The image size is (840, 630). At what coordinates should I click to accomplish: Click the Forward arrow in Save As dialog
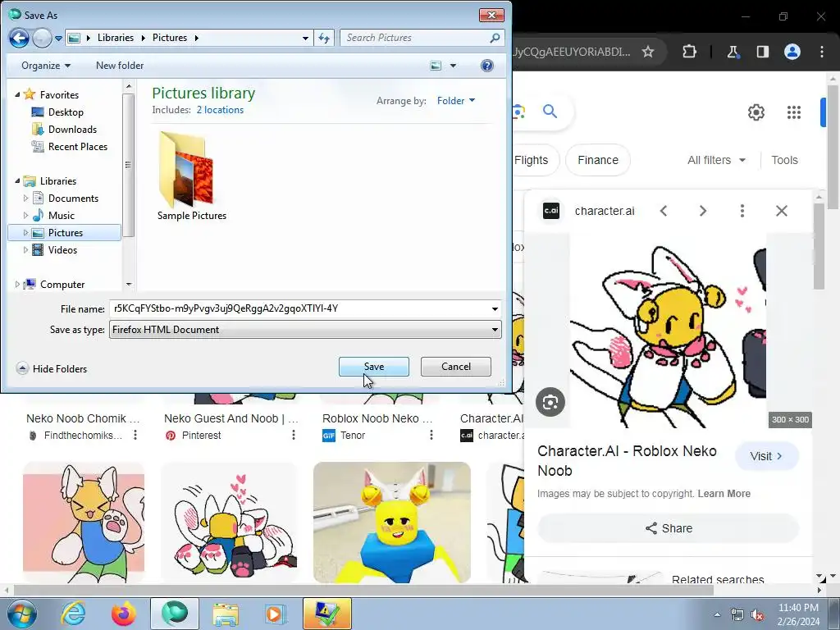pos(42,38)
